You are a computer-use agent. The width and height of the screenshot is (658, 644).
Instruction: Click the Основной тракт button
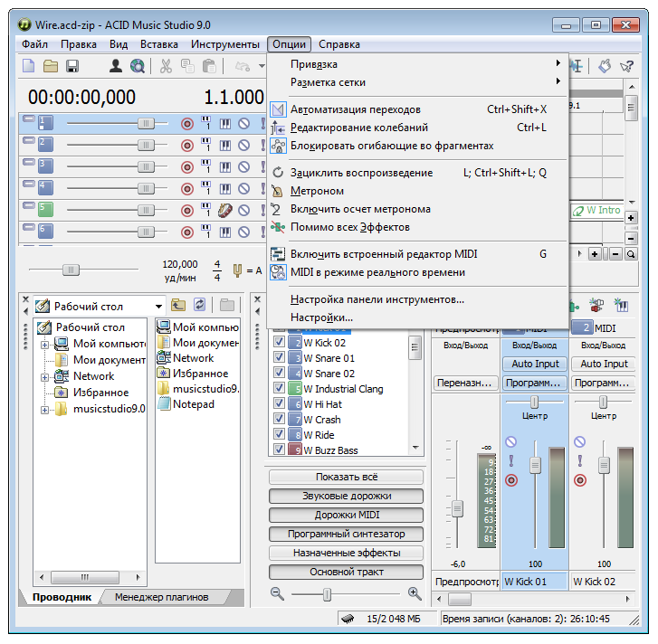pos(347,572)
